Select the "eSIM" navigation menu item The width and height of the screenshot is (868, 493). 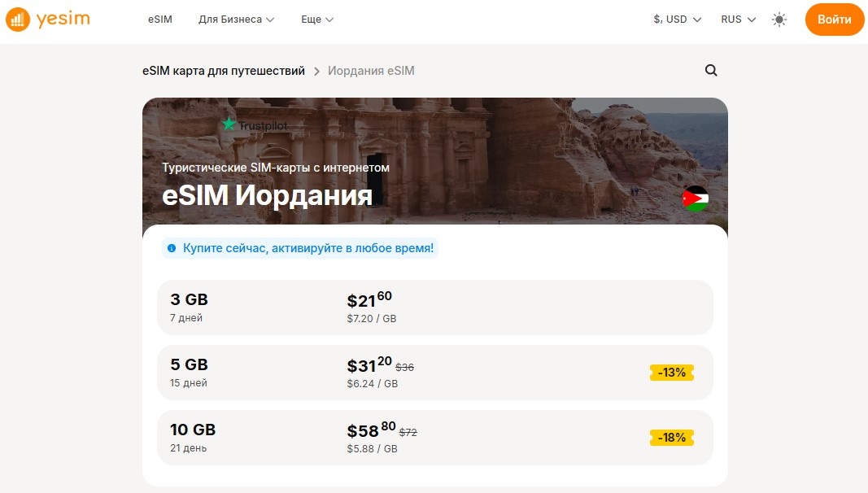tap(159, 19)
